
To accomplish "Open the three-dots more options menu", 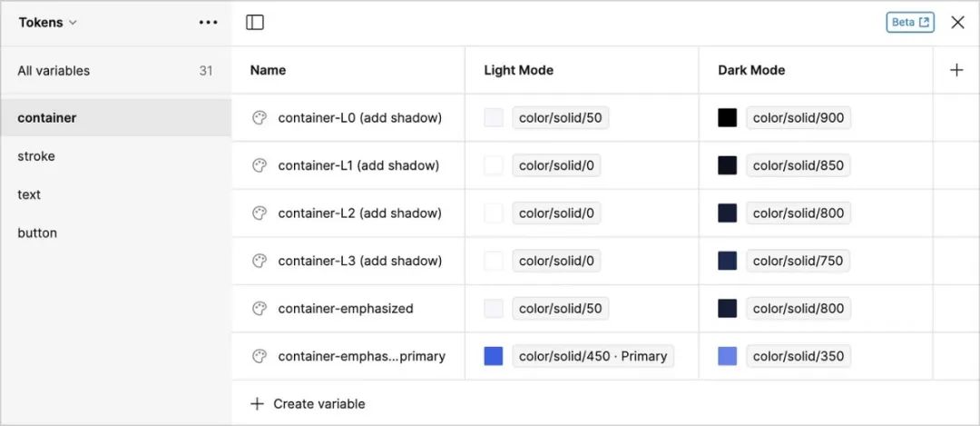I will click(208, 23).
